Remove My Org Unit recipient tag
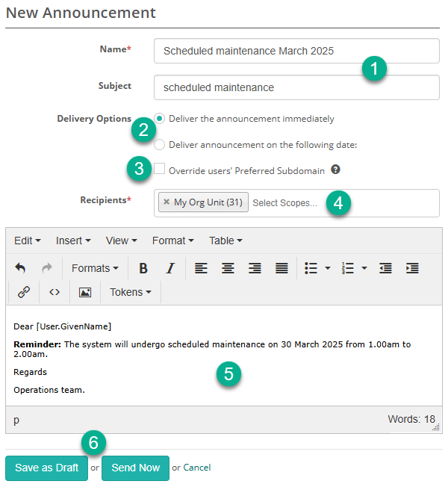The image size is (448, 487). [x=167, y=202]
